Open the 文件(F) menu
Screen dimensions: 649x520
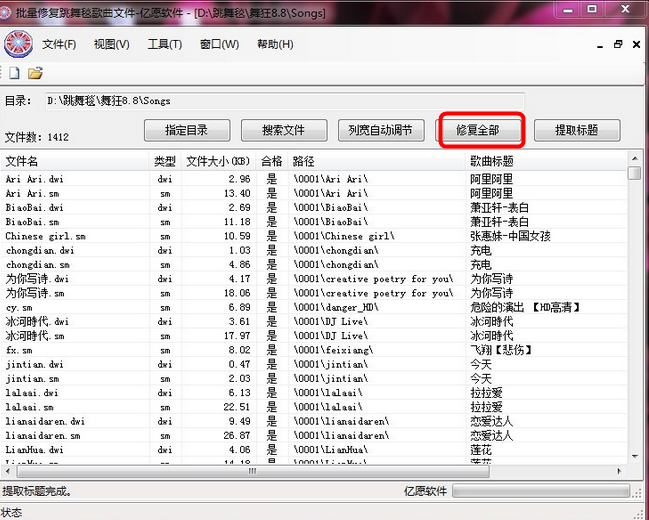coord(59,44)
